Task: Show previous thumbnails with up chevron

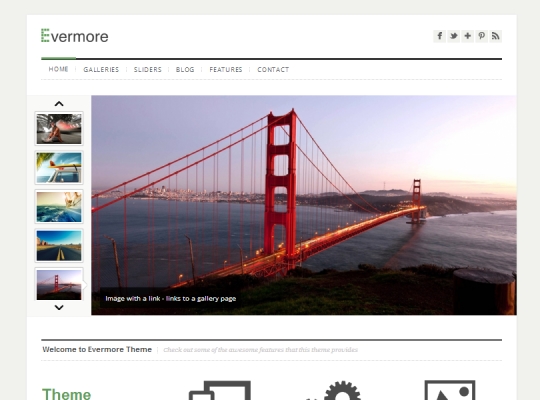Action: pyautogui.click(x=59, y=104)
